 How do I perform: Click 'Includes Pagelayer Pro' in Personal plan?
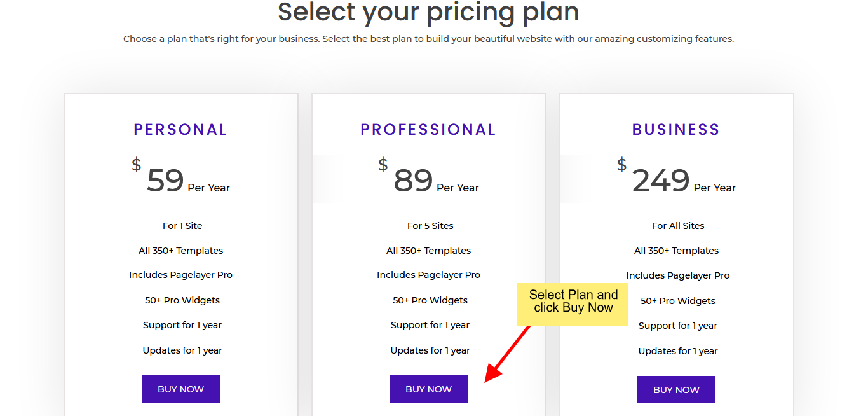[x=180, y=275]
